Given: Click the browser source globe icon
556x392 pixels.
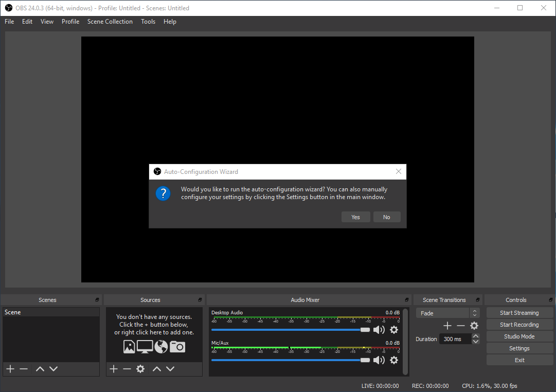Looking at the screenshot, I should point(161,347).
